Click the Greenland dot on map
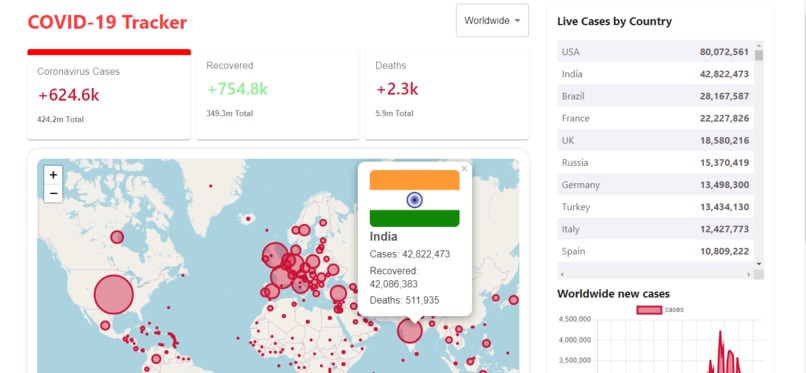The height and width of the screenshot is (373, 806). (x=210, y=185)
